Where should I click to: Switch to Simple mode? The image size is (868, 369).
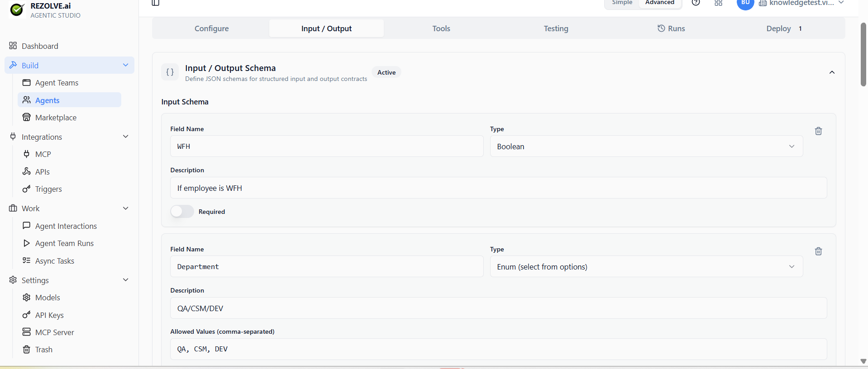click(622, 3)
